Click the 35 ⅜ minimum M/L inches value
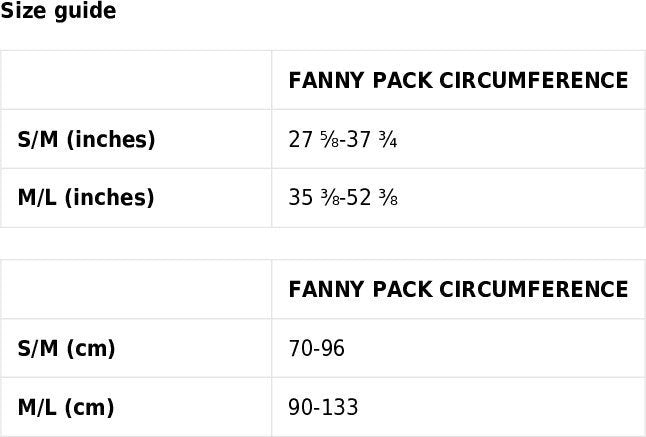The image size is (646, 437). (x=308, y=197)
